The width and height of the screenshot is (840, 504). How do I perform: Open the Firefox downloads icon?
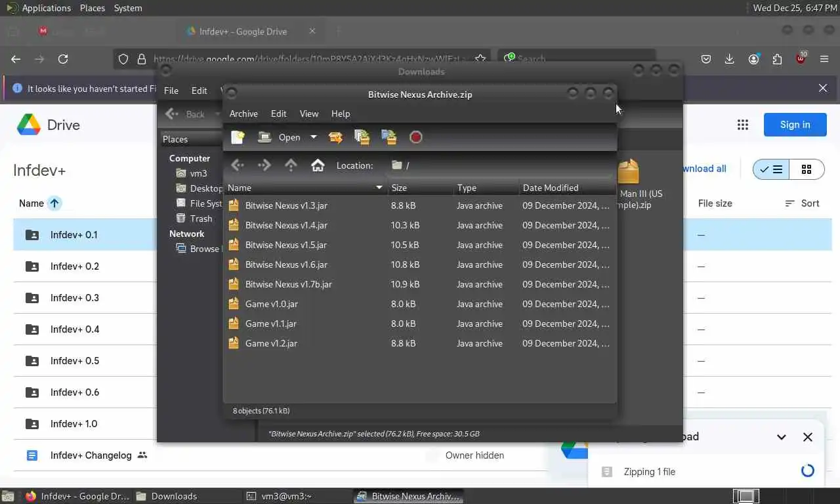(729, 59)
